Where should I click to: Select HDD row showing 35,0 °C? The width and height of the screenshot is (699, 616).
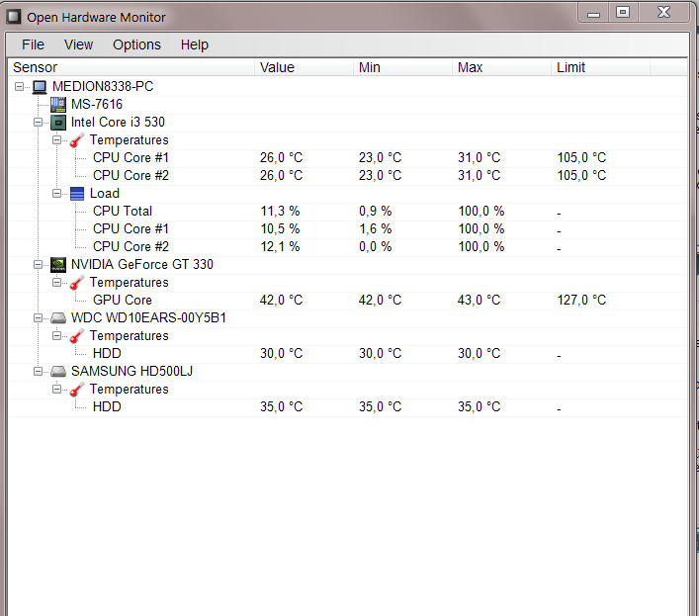coord(348,407)
